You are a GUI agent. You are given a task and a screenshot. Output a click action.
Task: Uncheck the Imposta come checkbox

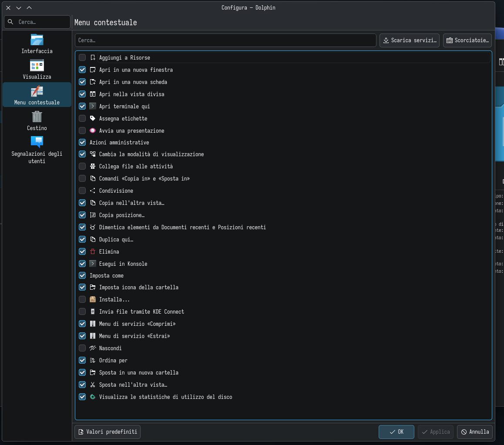click(82, 276)
